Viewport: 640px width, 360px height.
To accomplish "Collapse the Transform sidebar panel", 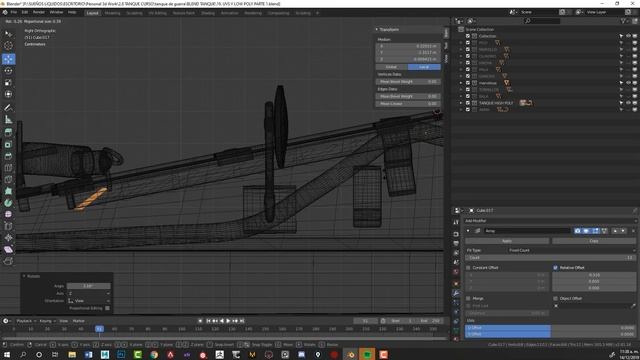I will tap(377, 29).
